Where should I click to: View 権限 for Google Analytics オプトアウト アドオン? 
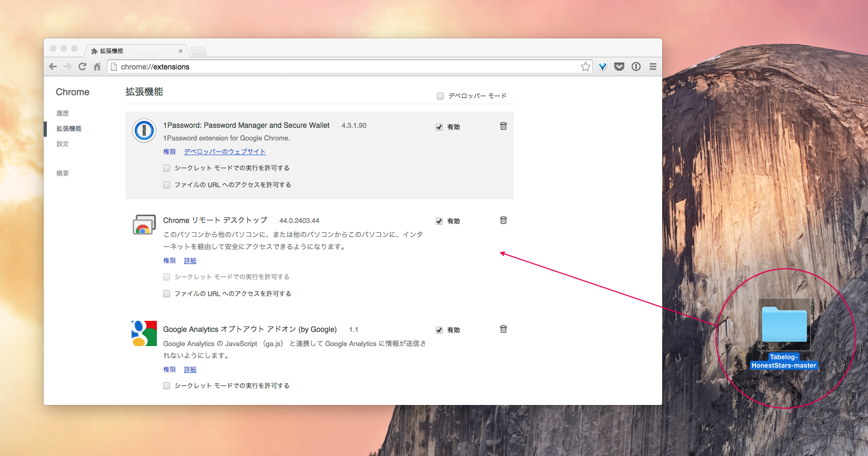point(169,369)
